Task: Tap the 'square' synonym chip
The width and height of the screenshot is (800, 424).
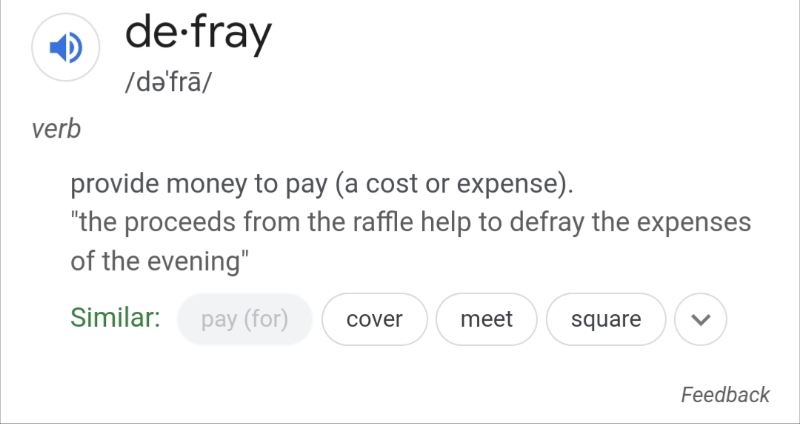Action: tap(606, 319)
